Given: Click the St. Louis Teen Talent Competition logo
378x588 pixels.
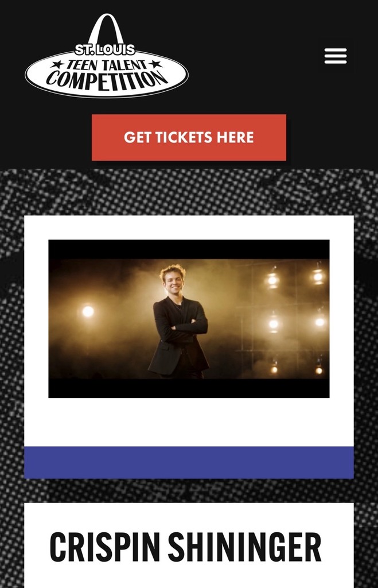Looking at the screenshot, I should (x=107, y=56).
